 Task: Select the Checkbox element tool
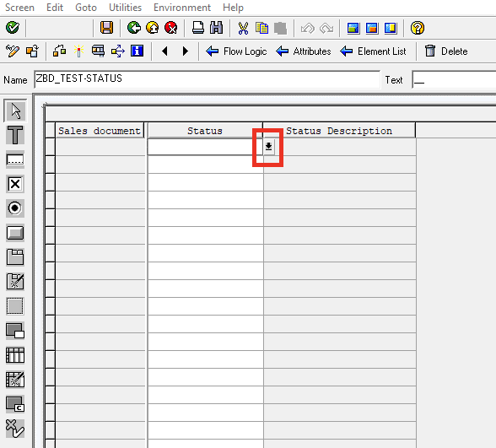[15, 184]
